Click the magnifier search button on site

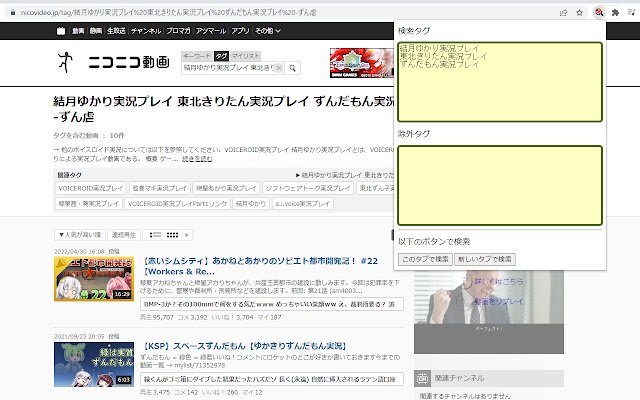point(292,68)
